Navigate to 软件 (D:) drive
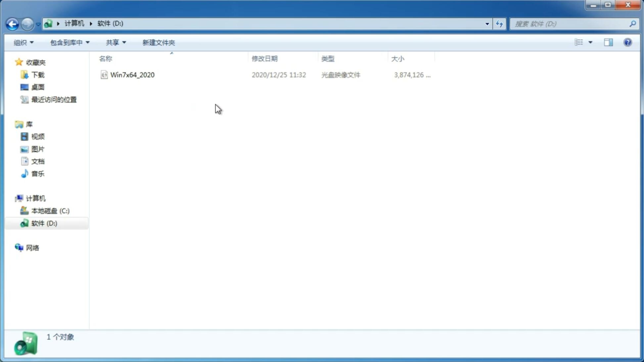 [44, 223]
